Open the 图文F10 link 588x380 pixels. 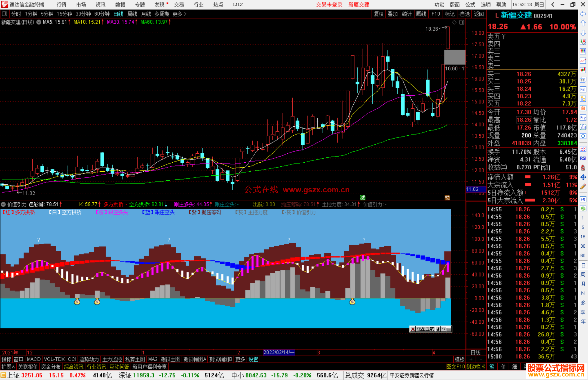pyautogui.click(x=456, y=367)
